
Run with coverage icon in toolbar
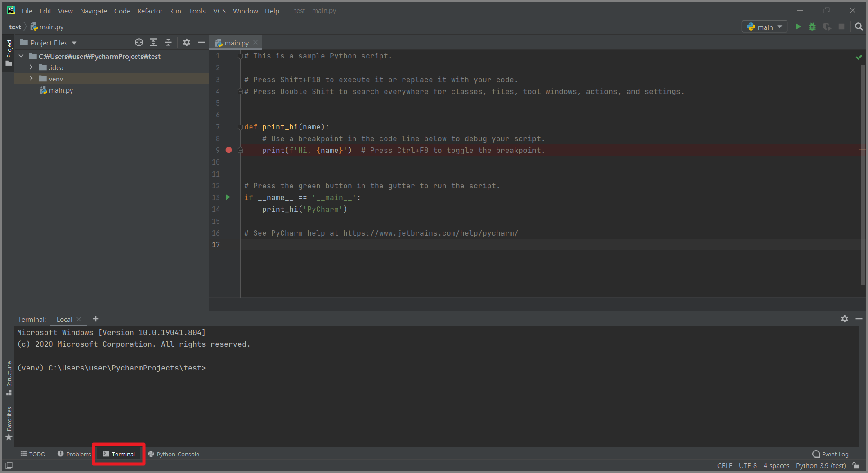827,27
